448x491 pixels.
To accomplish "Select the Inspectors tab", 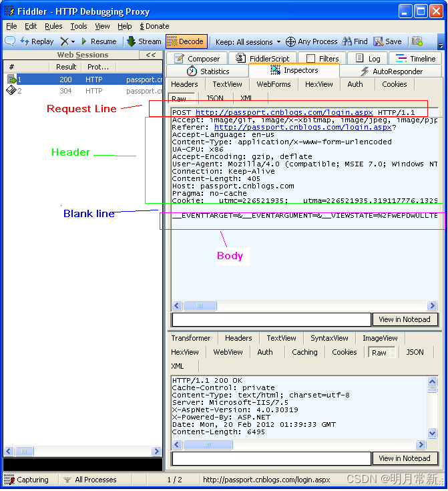I will pyautogui.click(x=294, y=70).
